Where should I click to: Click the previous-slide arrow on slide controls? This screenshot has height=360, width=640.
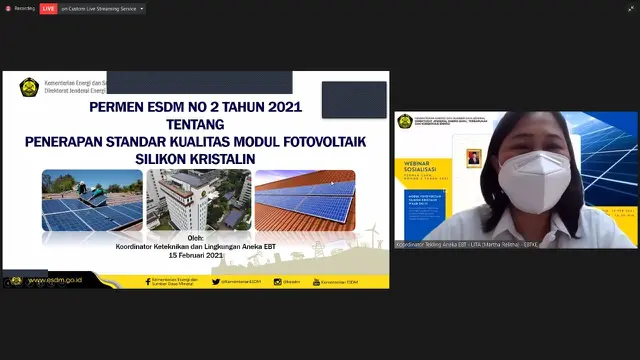(x=8, y=282)
